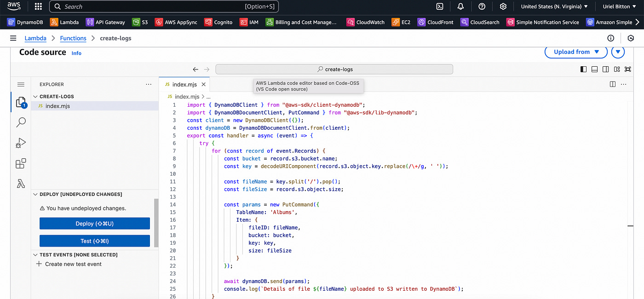Open the Code source Info link
This screenshot has width=644, height=299.
(76, 53)
